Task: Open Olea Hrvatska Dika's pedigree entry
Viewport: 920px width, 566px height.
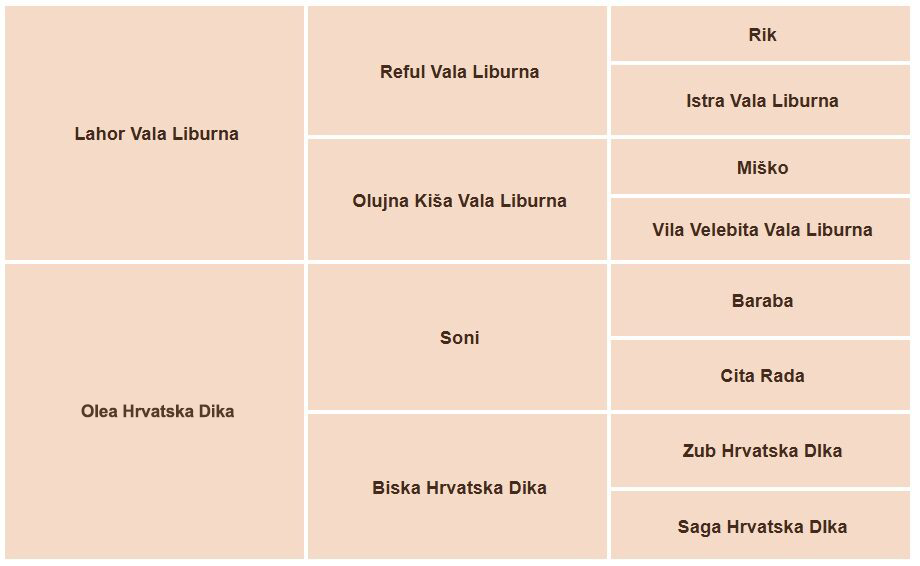Action: click(157, 411)
